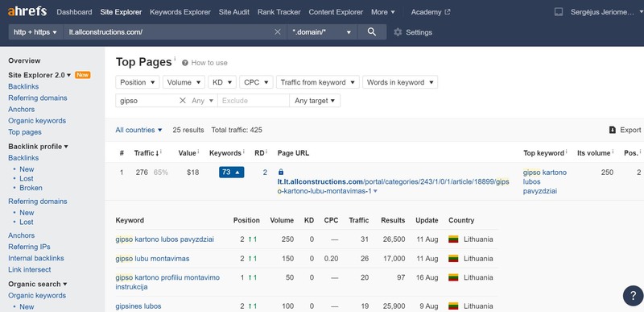Click the Keywords column header
The height and width of the screenshot is (312, 644).
(225, 153)
